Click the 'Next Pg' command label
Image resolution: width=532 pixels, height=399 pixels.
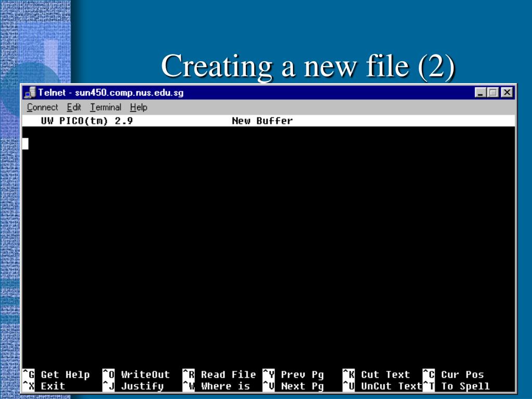(x=302, y=386)
